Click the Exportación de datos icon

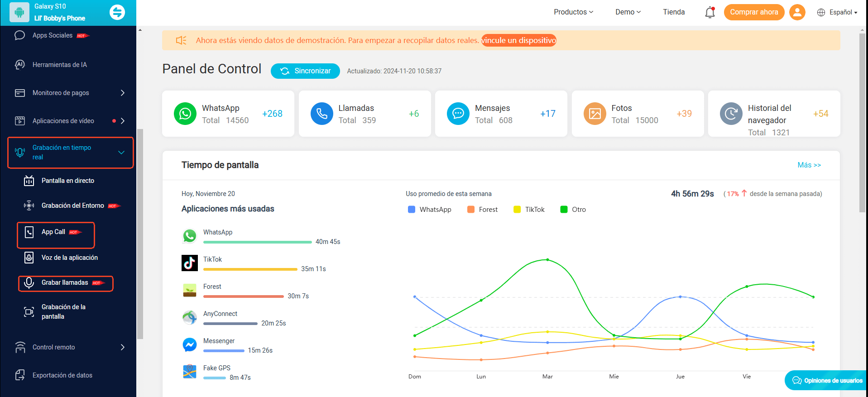coord(20,375)
